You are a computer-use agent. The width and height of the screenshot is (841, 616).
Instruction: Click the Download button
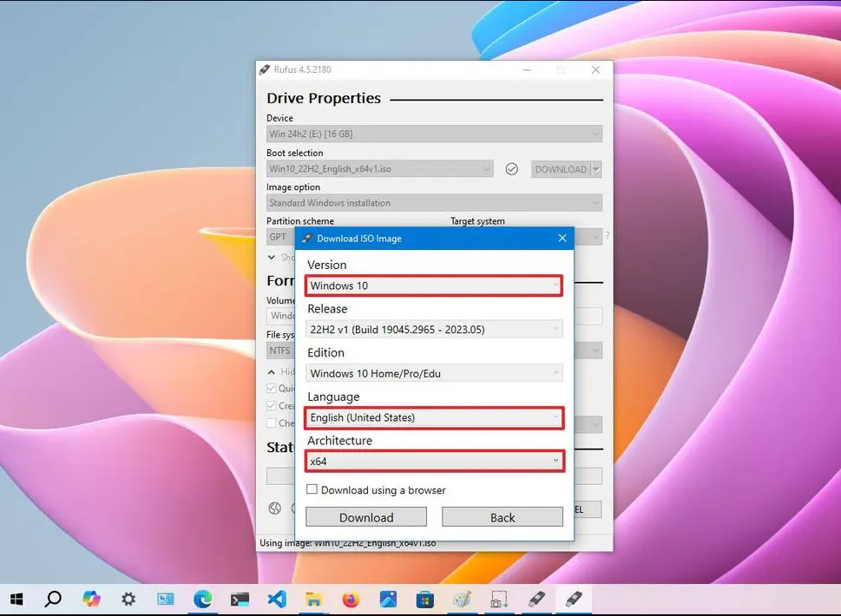366,517
